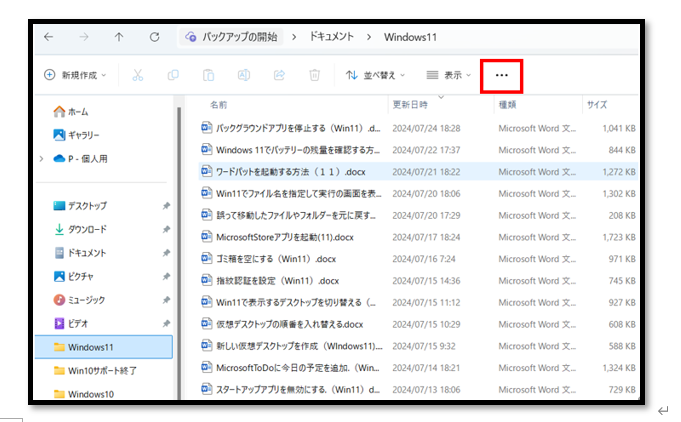Click Word icon of 指紋認証を設定 file
The width and height of the screenshot is (681, 422).
tap(206, 280)
